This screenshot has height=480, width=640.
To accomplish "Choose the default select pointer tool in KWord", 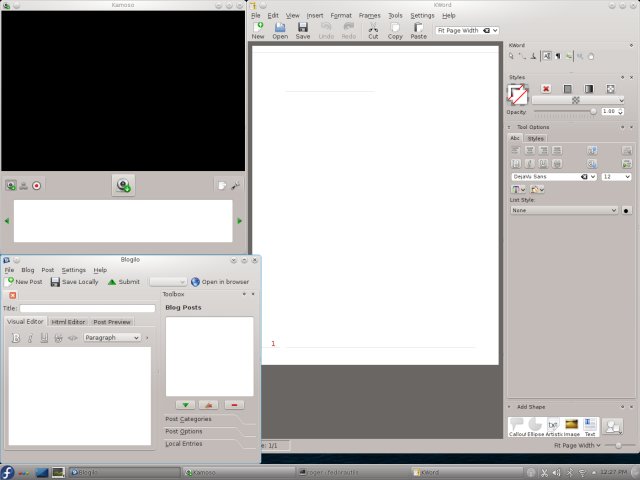I will (x=511, y=56).
